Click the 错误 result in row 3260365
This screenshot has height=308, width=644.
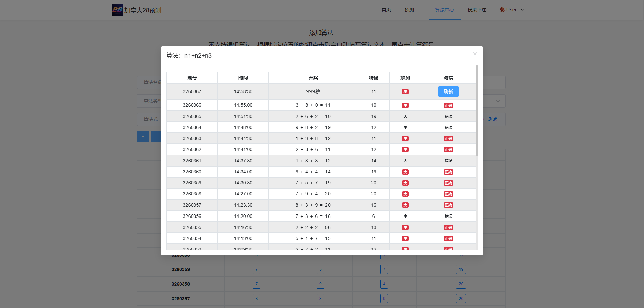coord(448,116)
